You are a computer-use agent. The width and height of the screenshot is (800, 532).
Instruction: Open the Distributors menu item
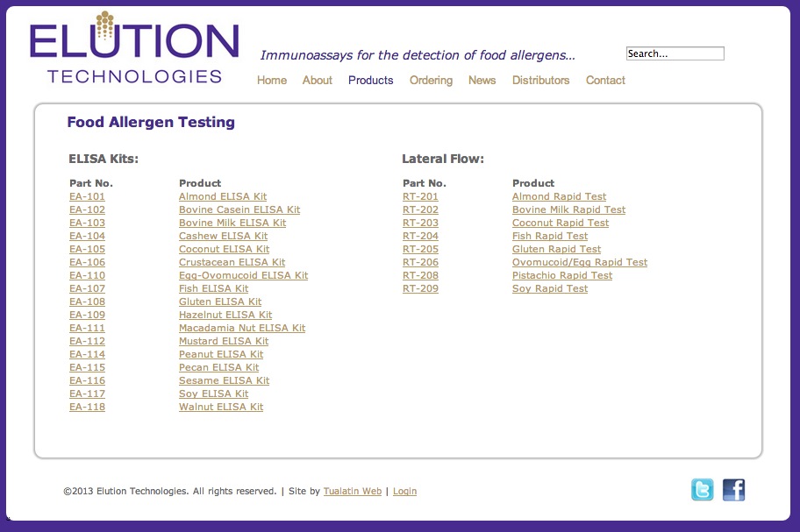click(541, 80)
